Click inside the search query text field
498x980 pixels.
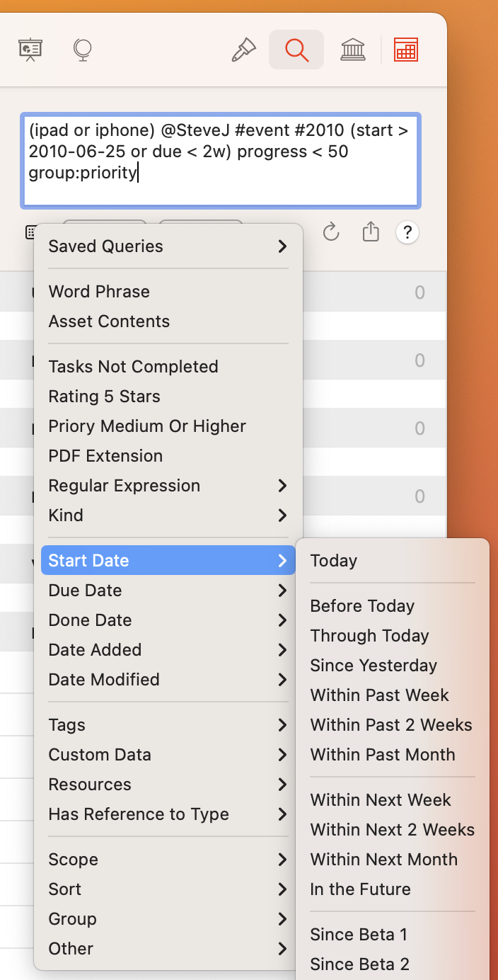point(221,161)
